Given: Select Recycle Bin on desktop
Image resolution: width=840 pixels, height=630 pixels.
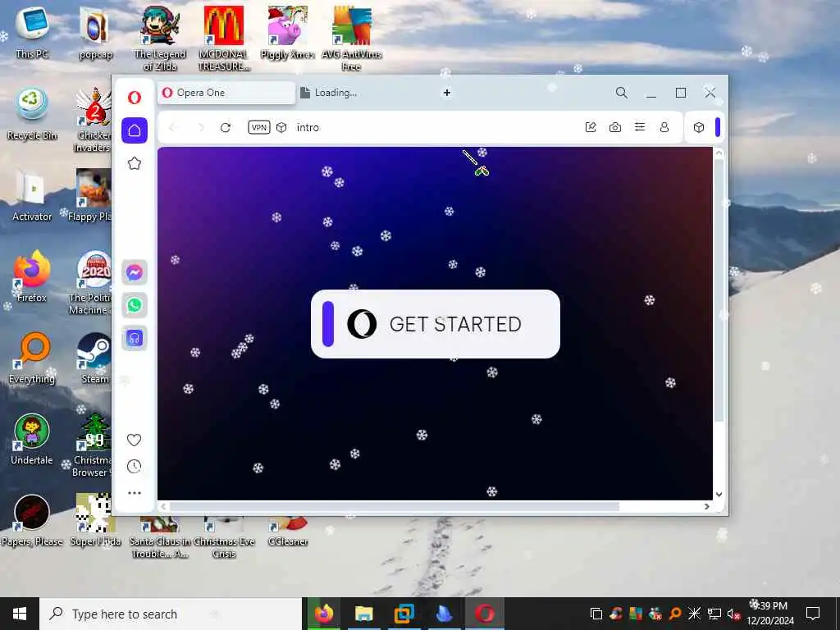Looking at the screenshot, I should [x=32, y=115].
